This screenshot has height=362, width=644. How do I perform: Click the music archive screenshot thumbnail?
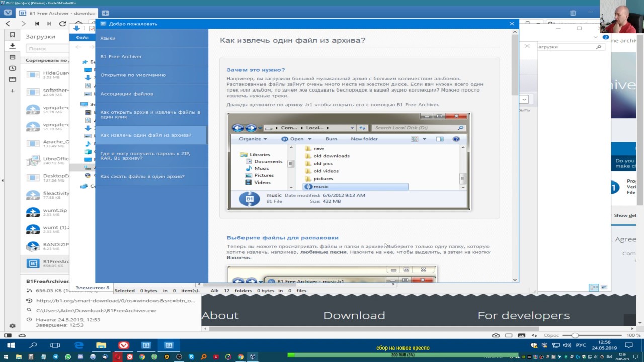click(x=349, y=161)
